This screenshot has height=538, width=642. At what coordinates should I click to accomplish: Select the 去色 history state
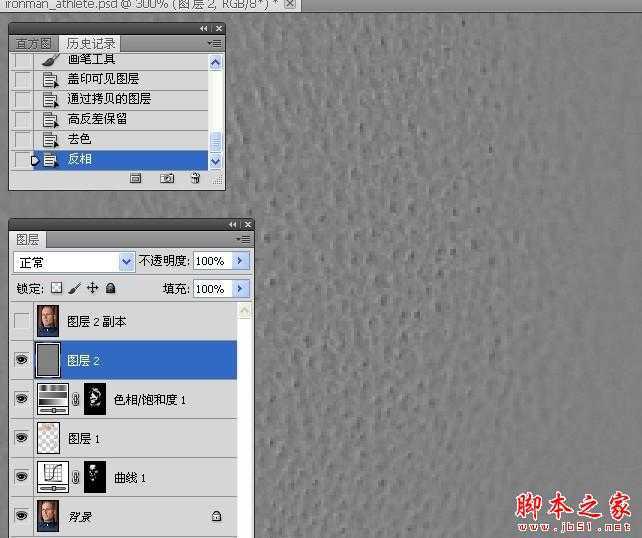(x=120, y=140)
